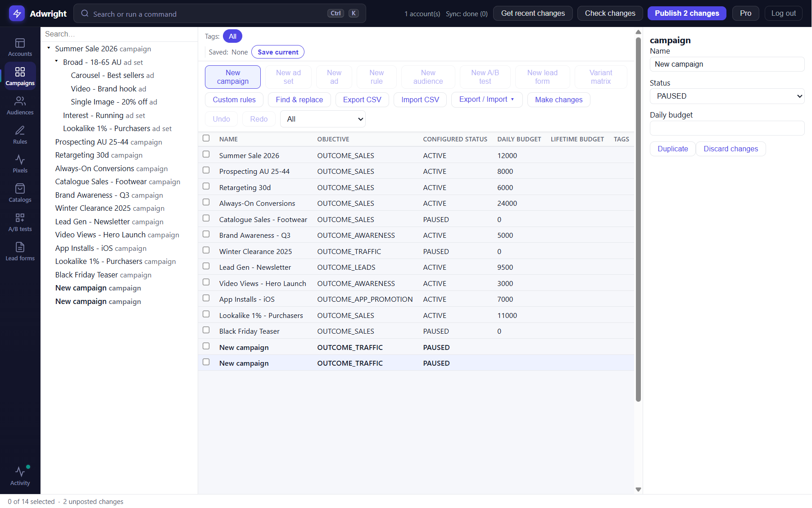This screenshot has width=812, height=508.
Task: Click the New campaign button
Action: [x=233, y=77]
